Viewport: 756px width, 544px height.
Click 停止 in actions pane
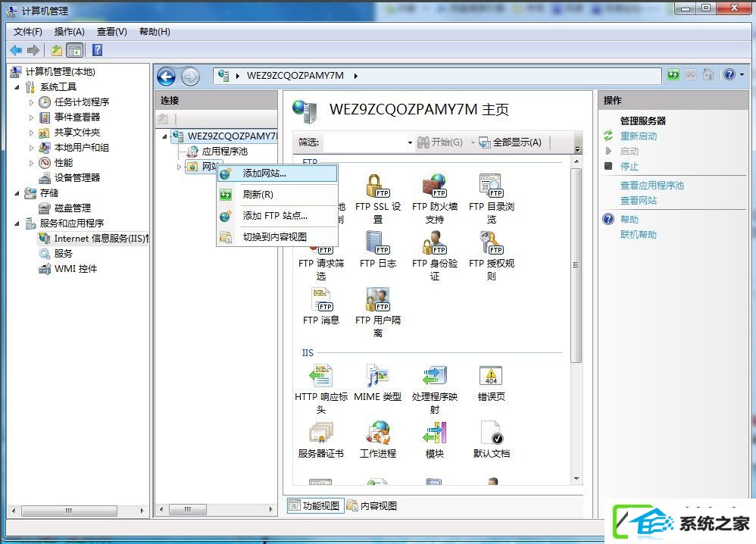629,167
